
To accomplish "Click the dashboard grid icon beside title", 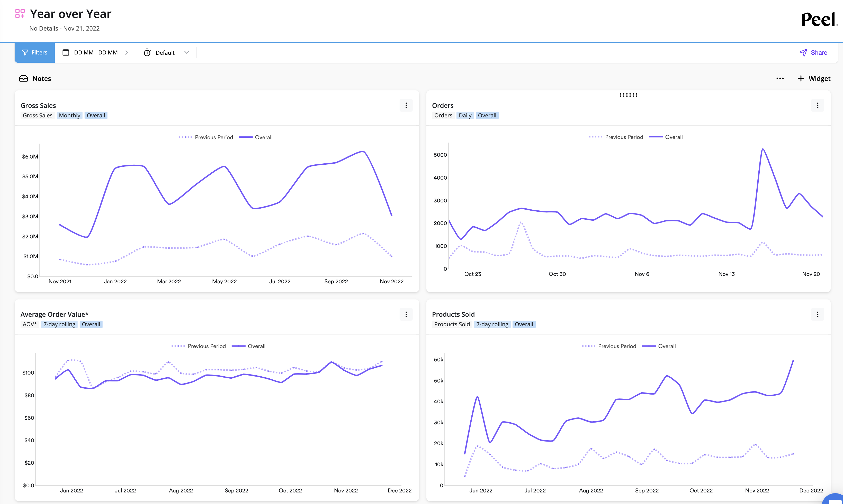I will tap(20, 14).
